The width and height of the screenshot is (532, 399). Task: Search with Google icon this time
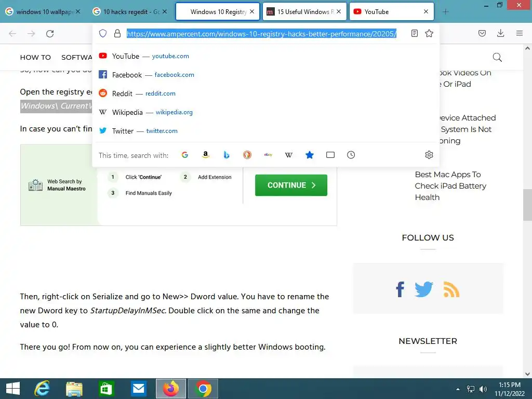(x=185, y=155)
